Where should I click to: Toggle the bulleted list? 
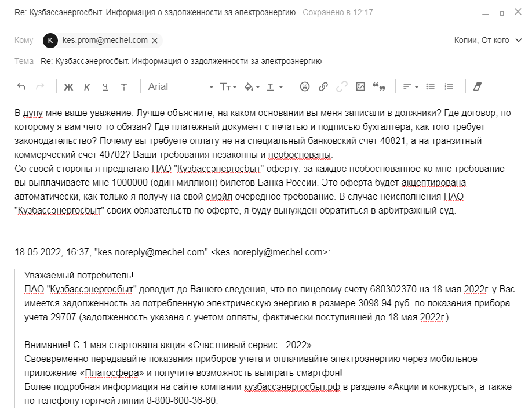pyautogui.click(x=429, y=86)
